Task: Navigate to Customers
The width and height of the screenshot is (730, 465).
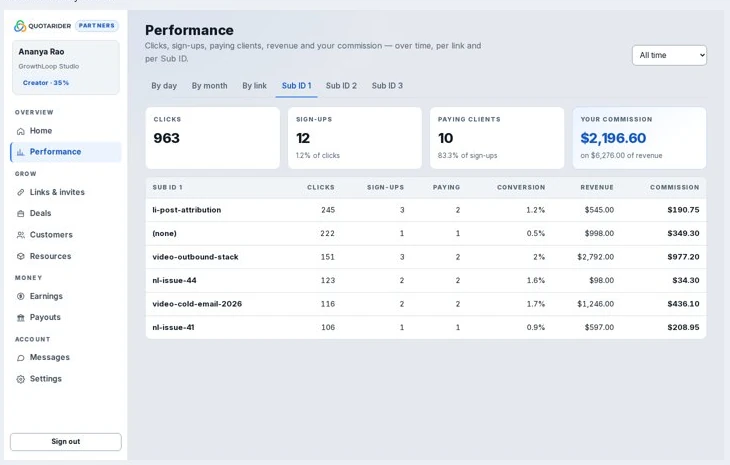Action: point(66,235)
